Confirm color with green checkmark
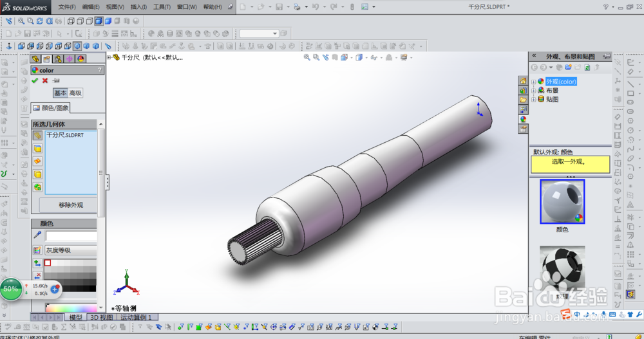The width and height of the screenshot is (644, 339). pyautogui.click(x=35, y=80)
